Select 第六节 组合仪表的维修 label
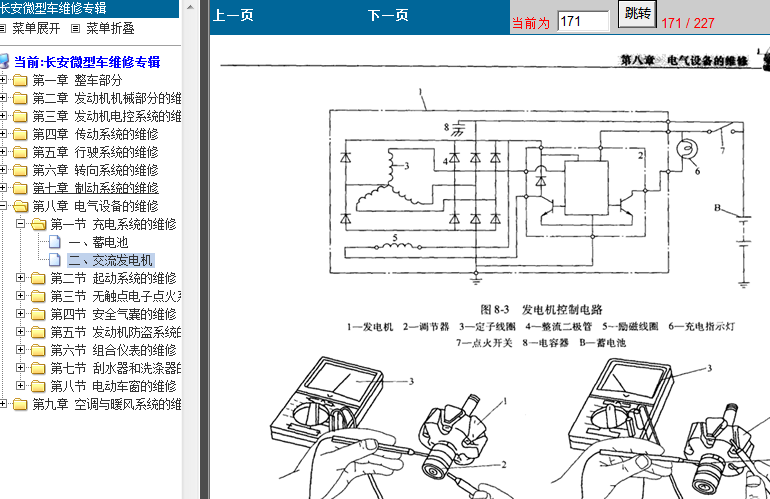 click(x=113, y=351)
